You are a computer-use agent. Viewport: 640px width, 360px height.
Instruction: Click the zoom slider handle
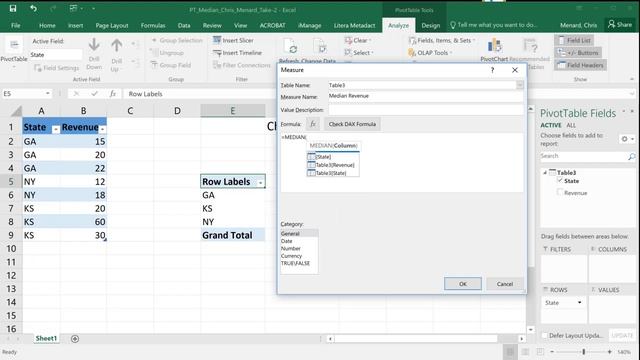pos(584,351)
